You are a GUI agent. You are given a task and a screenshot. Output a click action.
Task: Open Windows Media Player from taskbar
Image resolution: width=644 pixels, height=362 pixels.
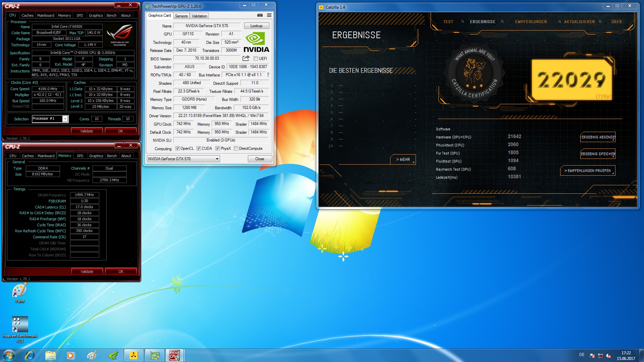(x=71, y=355)
